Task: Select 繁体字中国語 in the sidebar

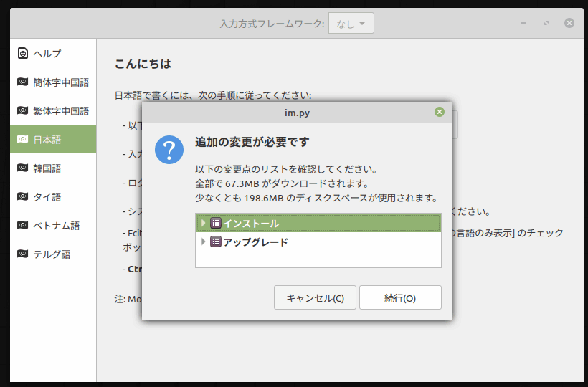Action: pyautogui.click(x=53, y=110)
